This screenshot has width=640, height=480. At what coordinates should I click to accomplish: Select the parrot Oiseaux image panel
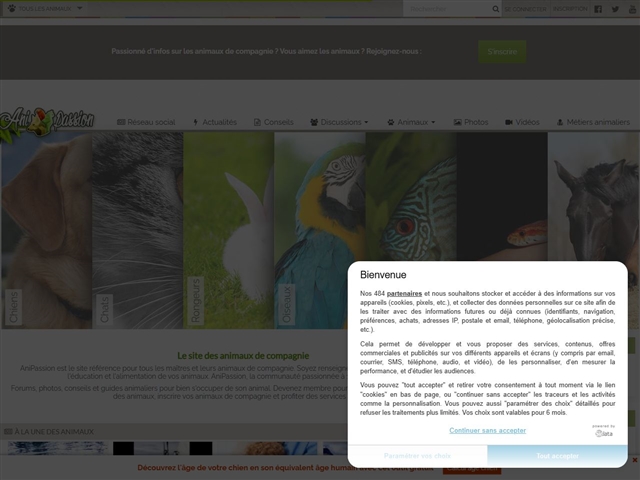point(319,230)
